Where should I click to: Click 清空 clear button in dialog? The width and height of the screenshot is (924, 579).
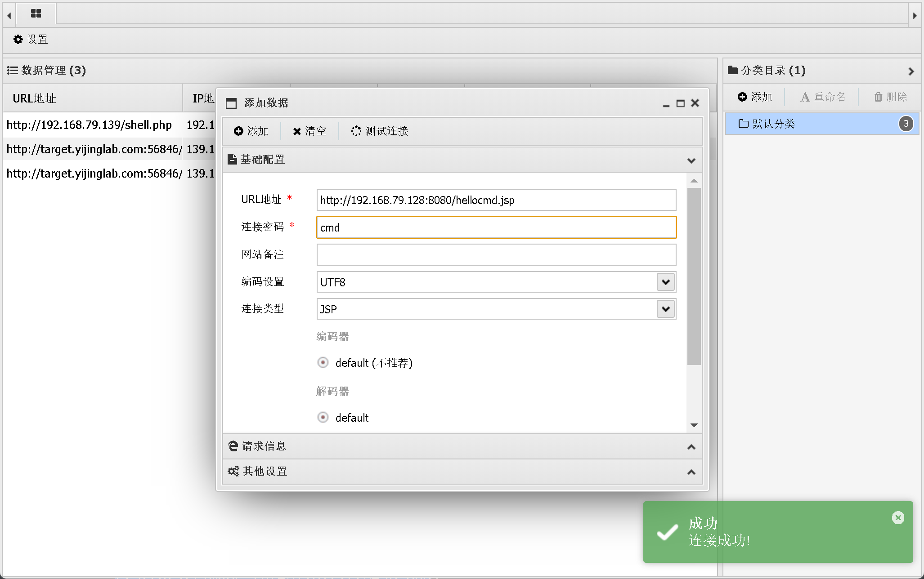[309, 131]
